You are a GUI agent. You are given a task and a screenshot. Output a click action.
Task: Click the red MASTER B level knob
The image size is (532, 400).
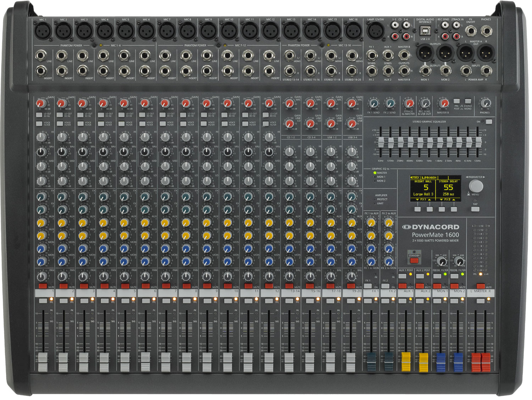pos(443,104)
